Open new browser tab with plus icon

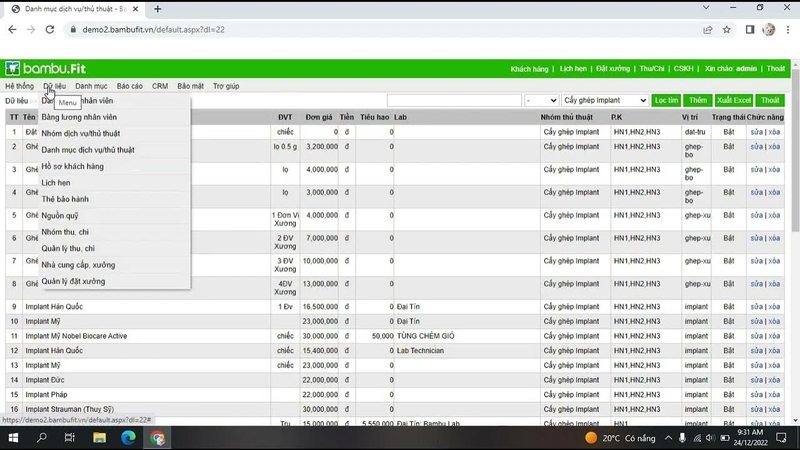click(158, 9)
